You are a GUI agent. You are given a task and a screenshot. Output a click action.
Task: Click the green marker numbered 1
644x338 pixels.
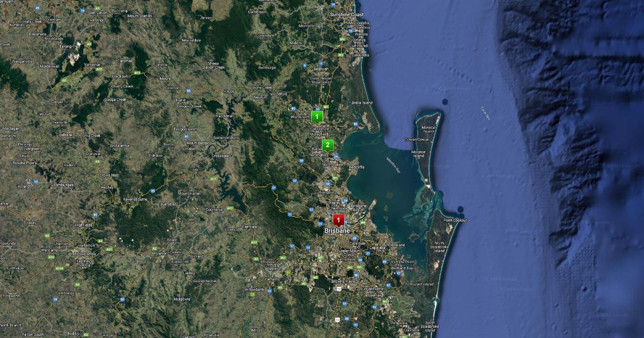(317, 116)
